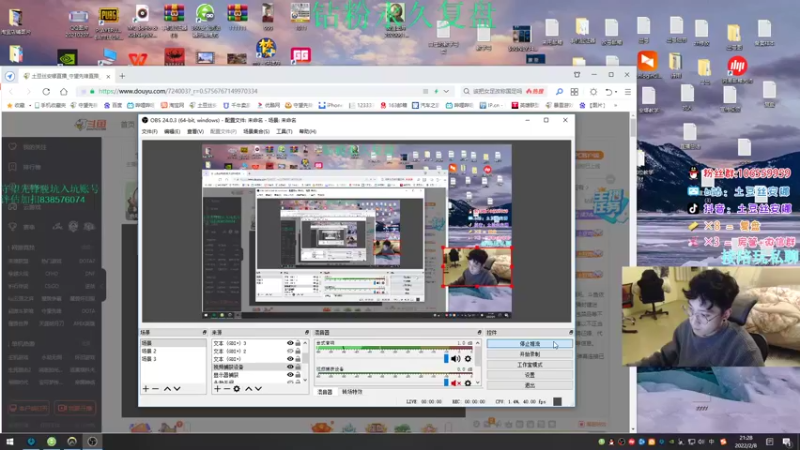This screenshot has width=800, height=450.
Task: Move selected scene down in scenes panel
Action: pos(177,389)
